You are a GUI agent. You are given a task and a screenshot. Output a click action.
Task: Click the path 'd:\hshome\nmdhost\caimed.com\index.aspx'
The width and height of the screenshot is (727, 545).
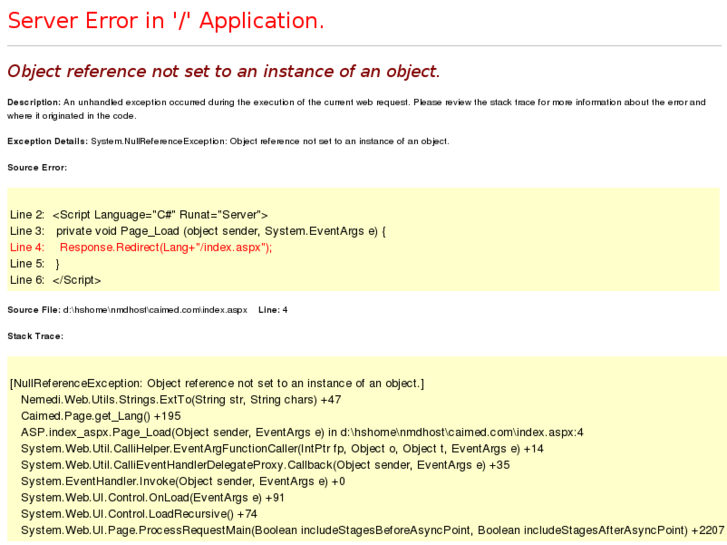pos(155,310)
